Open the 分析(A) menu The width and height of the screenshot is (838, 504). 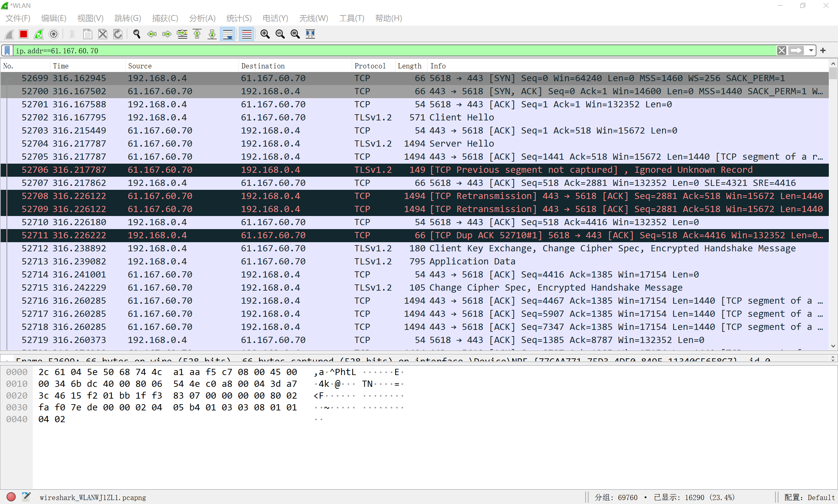[x=202, y=18]
